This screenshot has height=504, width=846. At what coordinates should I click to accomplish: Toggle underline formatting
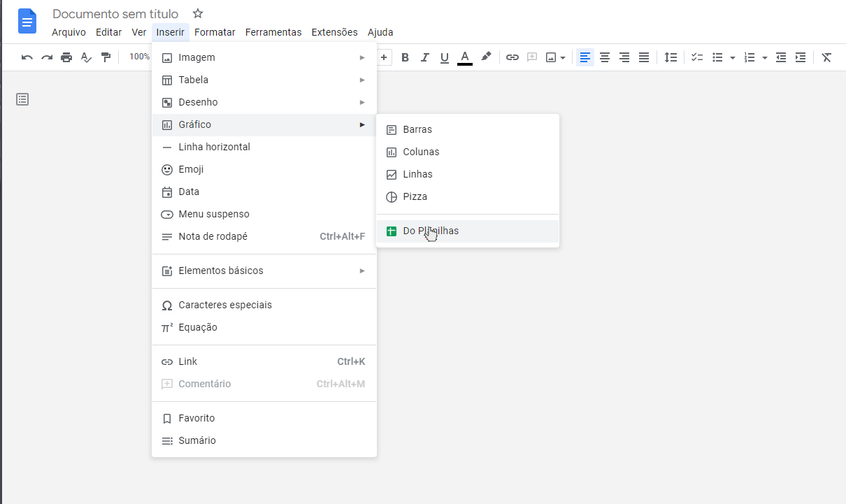point(444,57)
